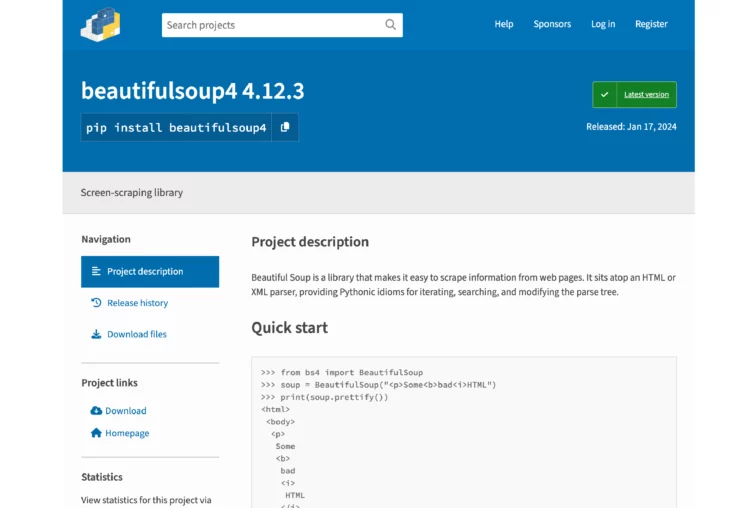
Task: Click the search magnifier icon
Action: point(390,25)
